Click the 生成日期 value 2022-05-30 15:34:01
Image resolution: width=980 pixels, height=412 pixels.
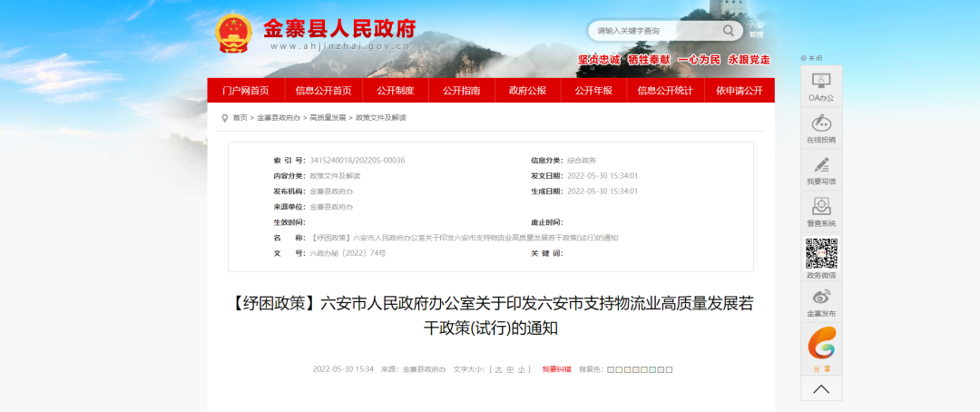tap(603, 191)
